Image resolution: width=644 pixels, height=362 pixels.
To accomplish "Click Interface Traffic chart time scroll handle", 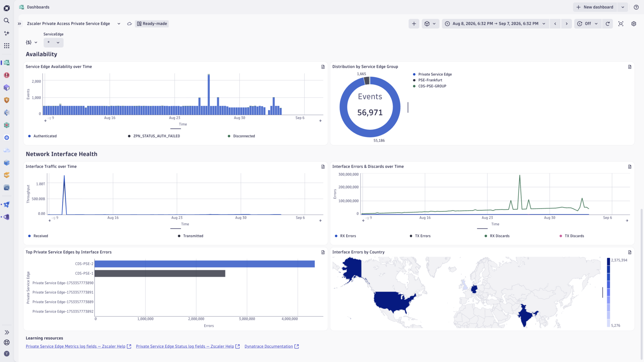I will click(175, 229).
